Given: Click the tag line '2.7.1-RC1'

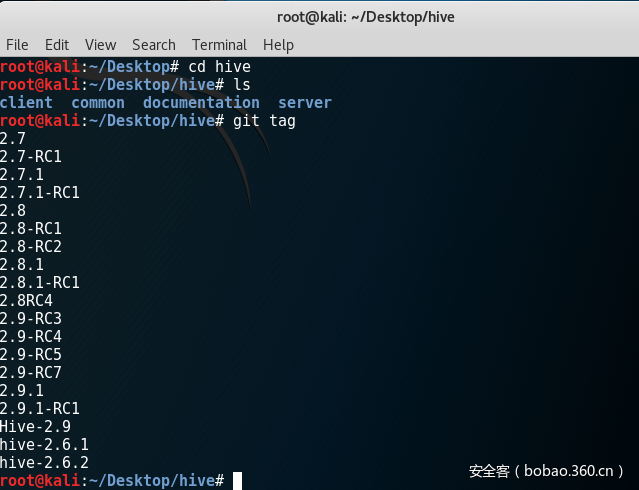Looking at the screenshot, I should coord(40,192).
